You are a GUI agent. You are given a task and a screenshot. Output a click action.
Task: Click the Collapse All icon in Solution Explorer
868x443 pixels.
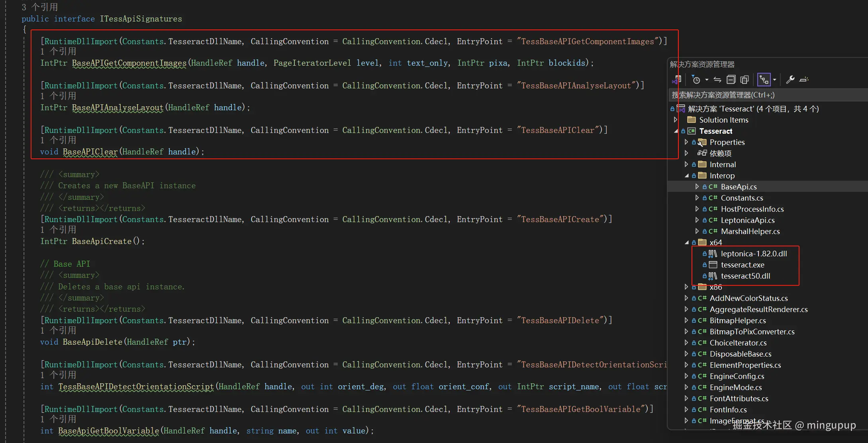(731, 80)
